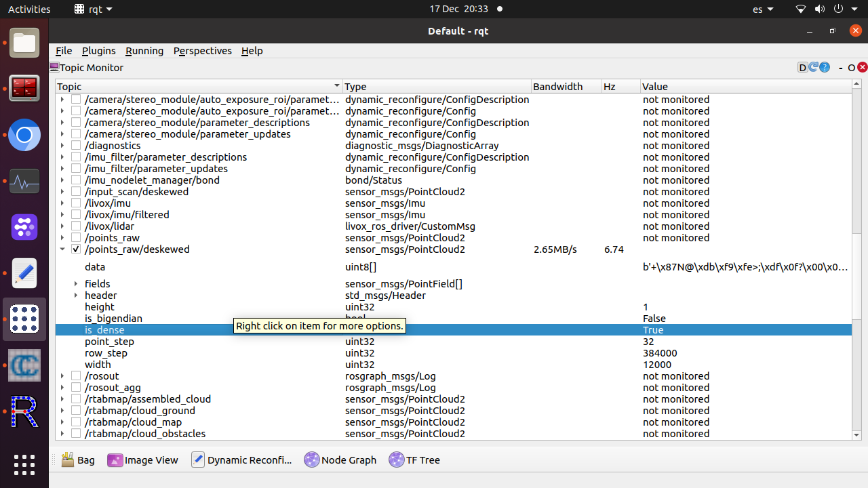Expand the header message entry
Screen dimensions: 868x488
pos(76,296)
